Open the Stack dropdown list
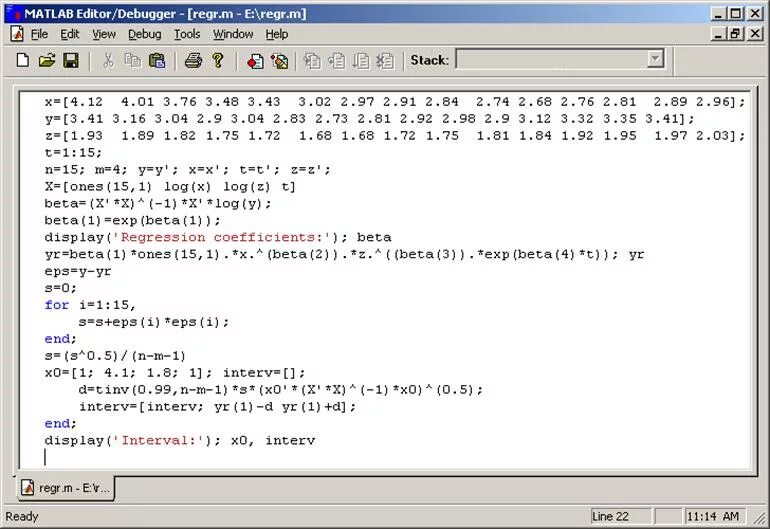 coord(655,60)
